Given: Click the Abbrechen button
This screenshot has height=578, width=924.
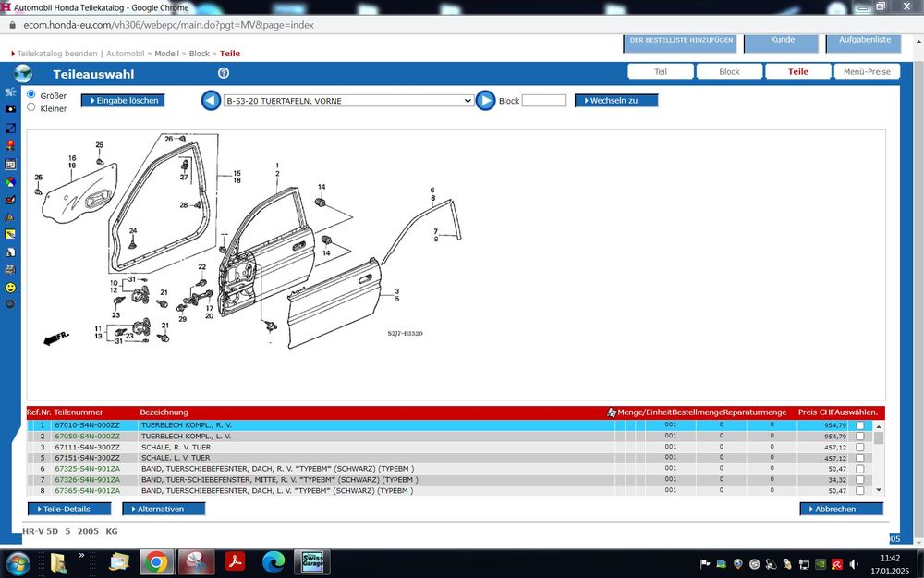Looking at the screenshot, I should (842, 509).
